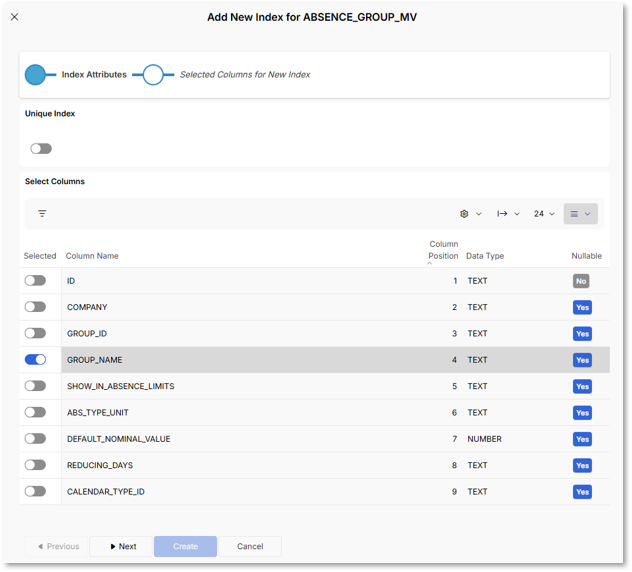This screenshot has width=632, height=572.
Task: Toggle the Unique Index switch
Action: (41, 149)
